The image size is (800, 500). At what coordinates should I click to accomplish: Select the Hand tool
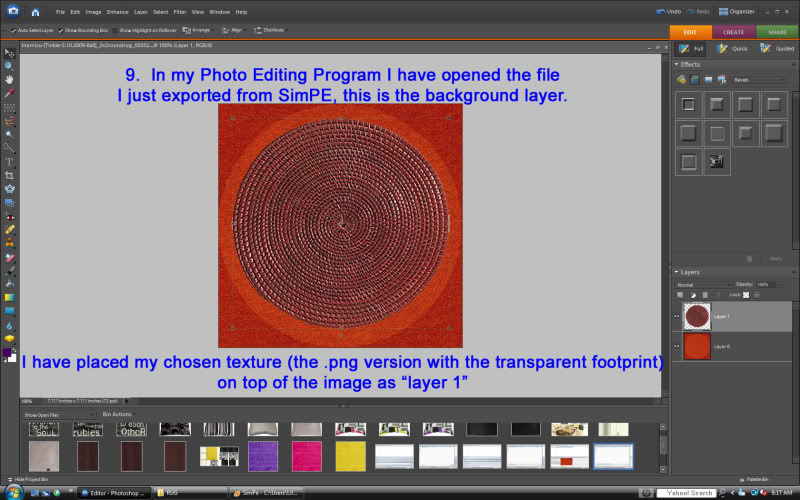9,80
